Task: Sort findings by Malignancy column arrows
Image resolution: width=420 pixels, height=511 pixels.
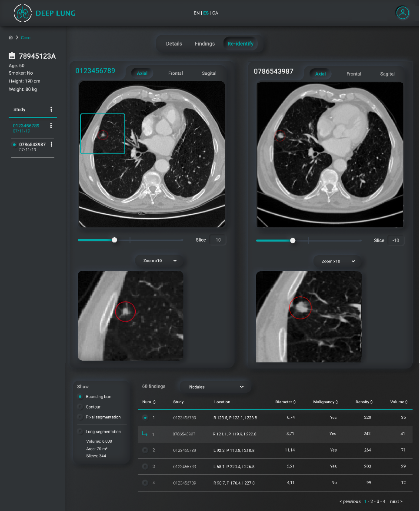Action: coord(337,402)
